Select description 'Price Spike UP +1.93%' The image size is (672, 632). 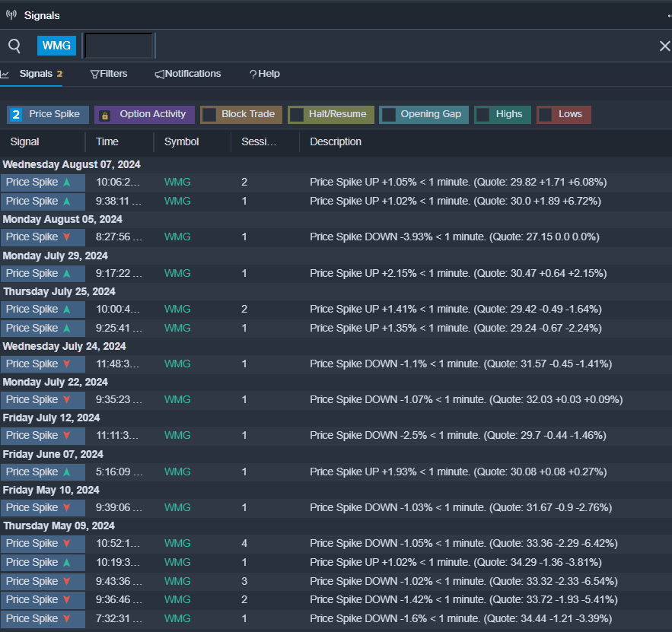point(458,472)
